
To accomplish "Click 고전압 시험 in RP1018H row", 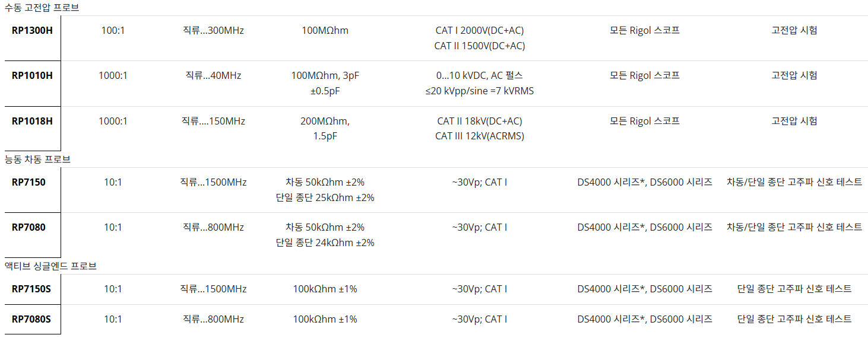I will point(794,121).
